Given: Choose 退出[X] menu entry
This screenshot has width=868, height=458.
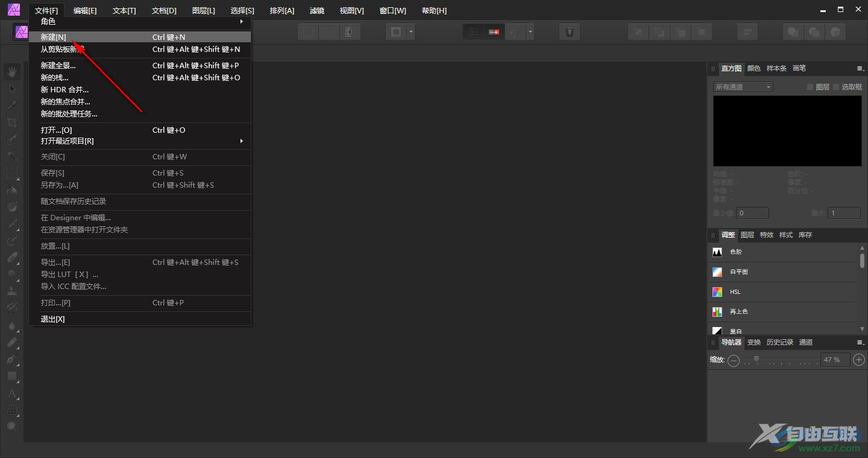Looking at the screenshot, I should coord(140,319).
